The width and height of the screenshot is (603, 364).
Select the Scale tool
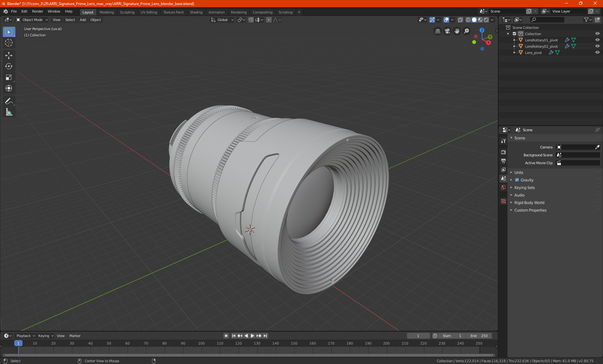point(9,77)
